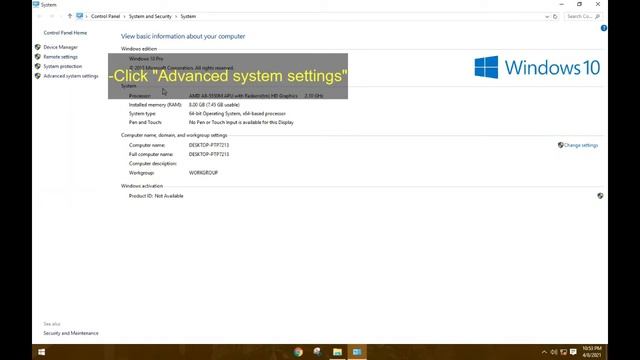Click the shield icon beside Remote settings
The image size is (640, 360).
pyautogui.click(x=38, y=57)
